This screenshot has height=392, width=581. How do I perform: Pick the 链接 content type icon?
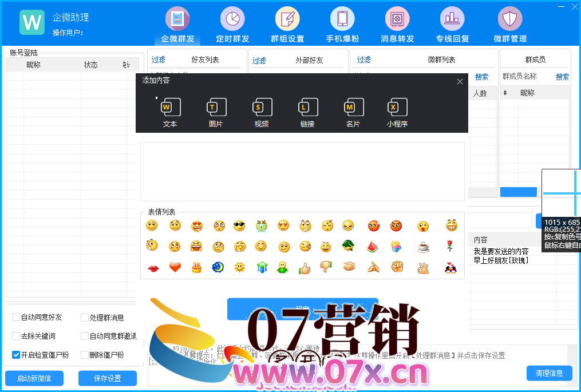point(307,113)
